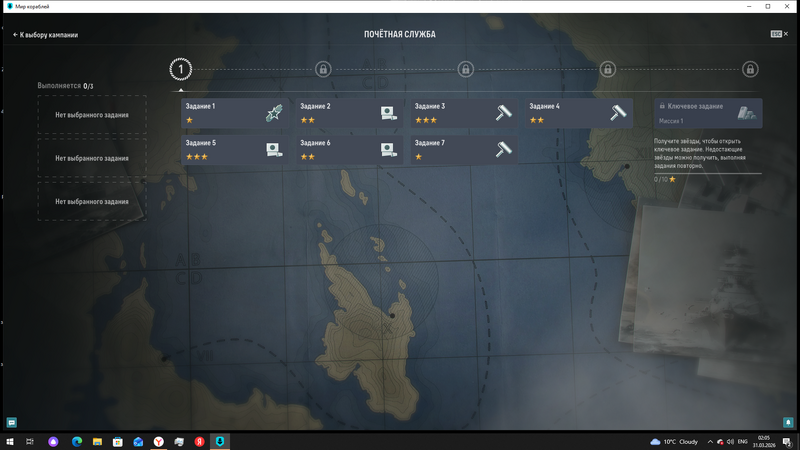Click notification bell in bottom-right corner

[788, 422]
